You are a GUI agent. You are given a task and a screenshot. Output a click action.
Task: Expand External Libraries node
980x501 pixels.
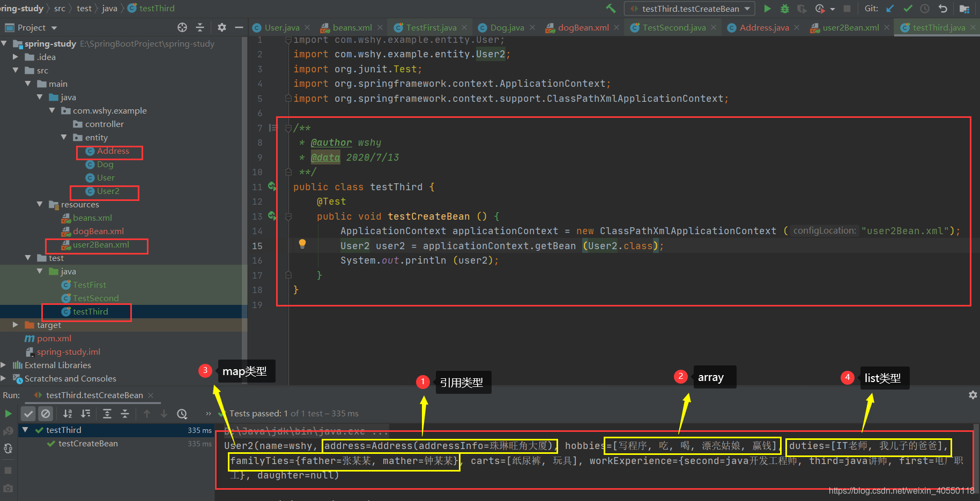click(4, 365)
